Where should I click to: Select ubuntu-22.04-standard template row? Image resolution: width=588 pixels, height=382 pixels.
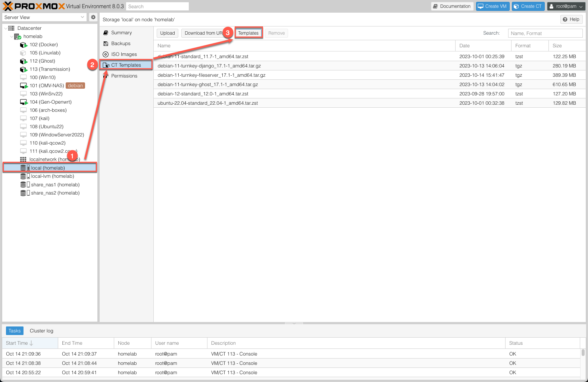point(369,103)
